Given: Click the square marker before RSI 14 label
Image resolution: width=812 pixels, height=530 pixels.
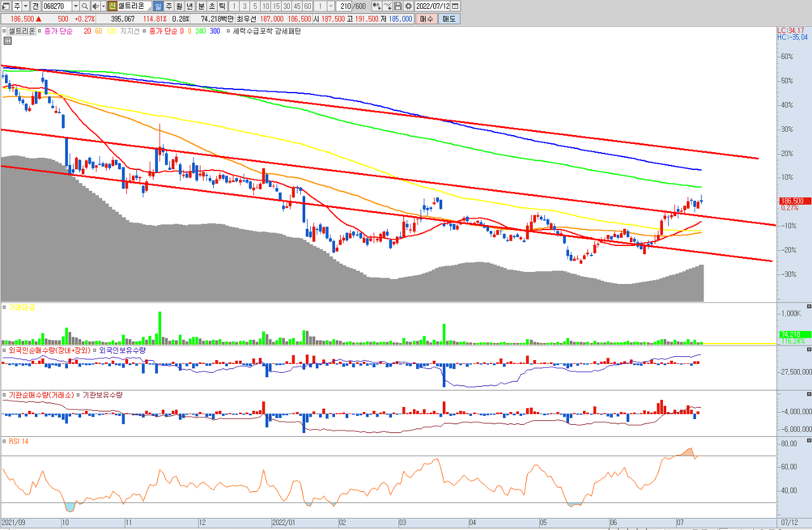Looking at the screenshot, I should point(5,441).
